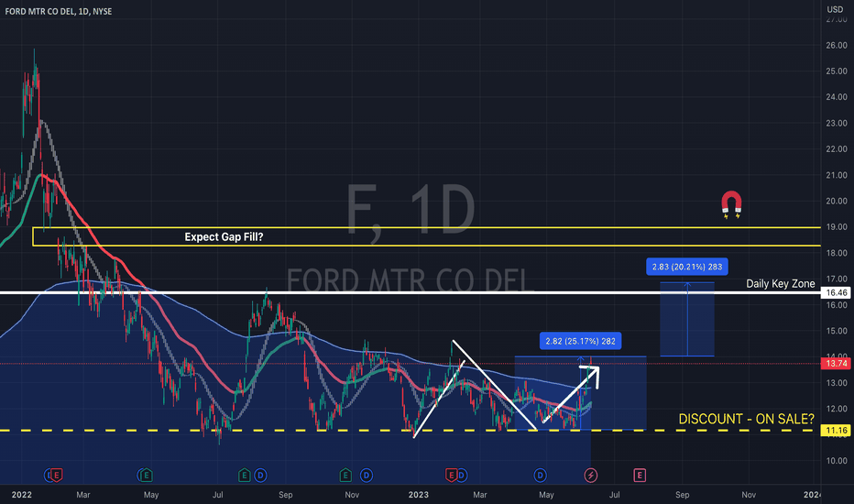Open the upcoming pink earnings marker
The image size is (854, 504).
(640, 475)
